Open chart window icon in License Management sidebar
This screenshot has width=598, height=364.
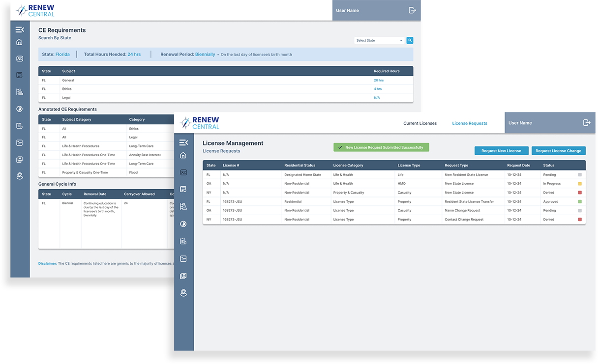pyautogui.click(x=183, y=258)
